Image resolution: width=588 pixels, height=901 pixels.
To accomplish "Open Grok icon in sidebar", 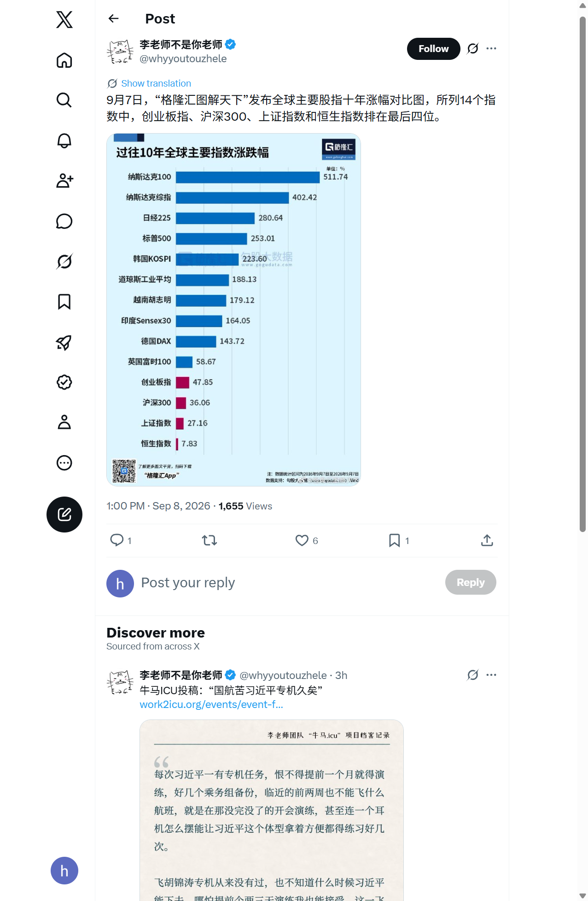I will pyautogui.click(x=64, y=261).
